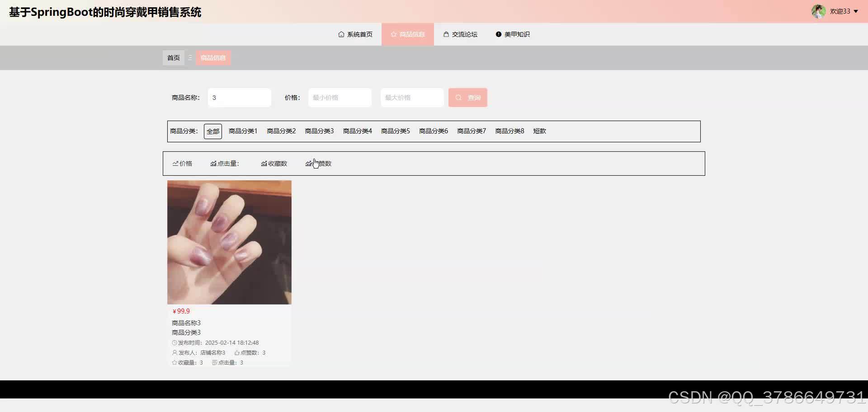Image resolution: width=868 pixels, height=412 pixels.
Task: Click the 最小价格 input field
Action: 340,98
